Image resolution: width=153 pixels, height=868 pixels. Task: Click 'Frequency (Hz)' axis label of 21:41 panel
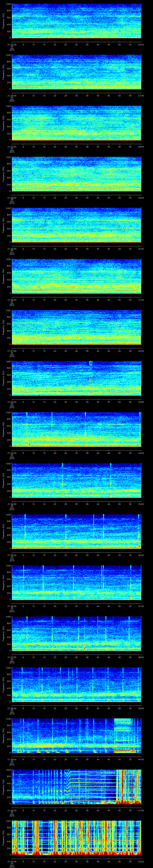tap(3, 838)
